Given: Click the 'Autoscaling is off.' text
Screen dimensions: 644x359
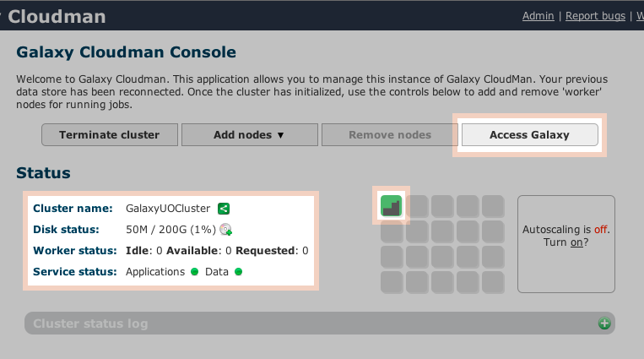Looking at the screenshot, I should pos(566,230).
